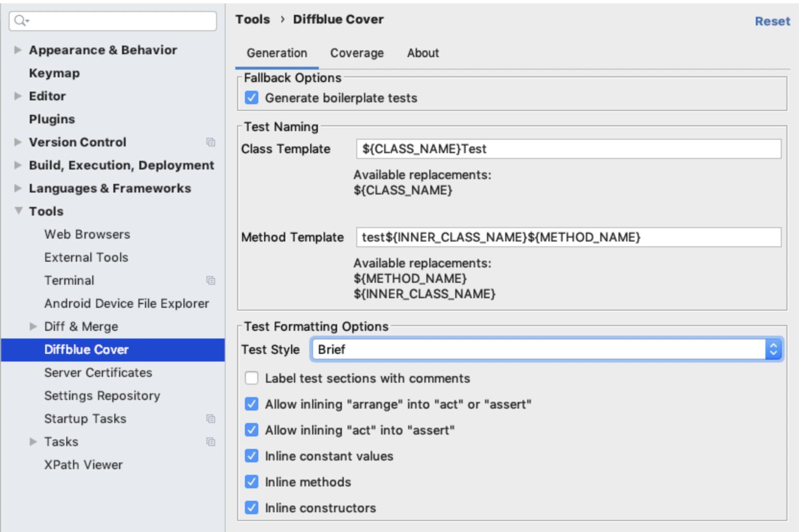The width and height of the screenshot is (799, 532).
Task: Uncheck Inline constant values option
Action: click(252, 456)
